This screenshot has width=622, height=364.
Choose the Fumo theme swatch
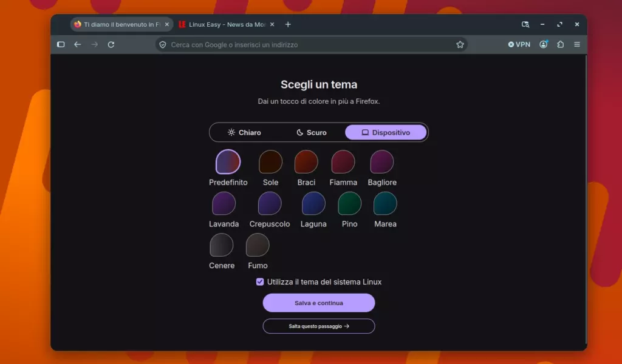[x=258, y=244]
